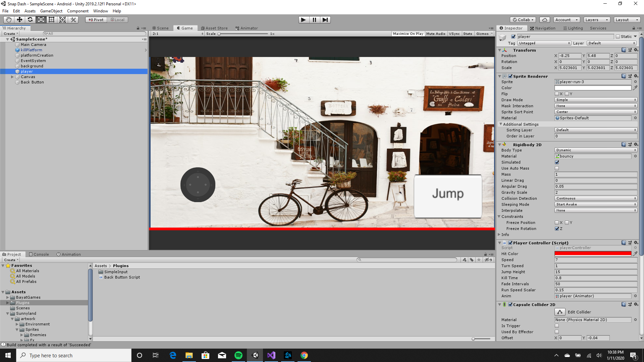Select the Hand tool in toolbar
The width and height of the screenshot is (644, 362).
[x=9, y=20]
